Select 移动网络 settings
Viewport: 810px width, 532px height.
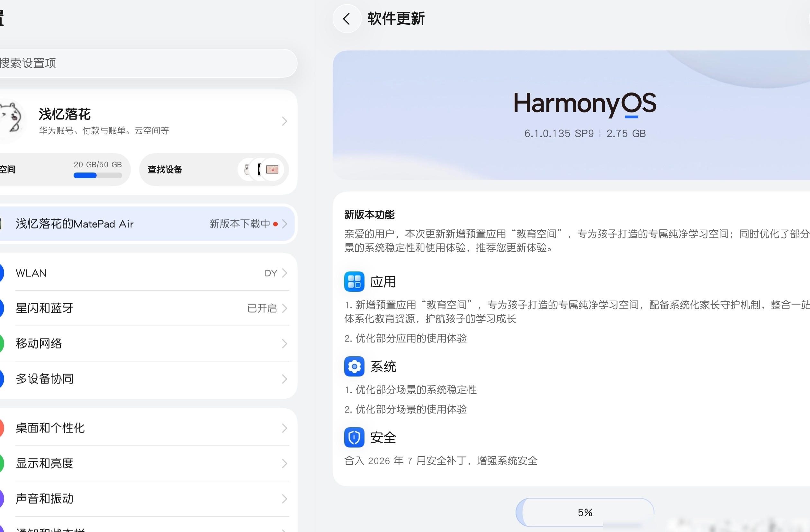[x=39, y=343]
